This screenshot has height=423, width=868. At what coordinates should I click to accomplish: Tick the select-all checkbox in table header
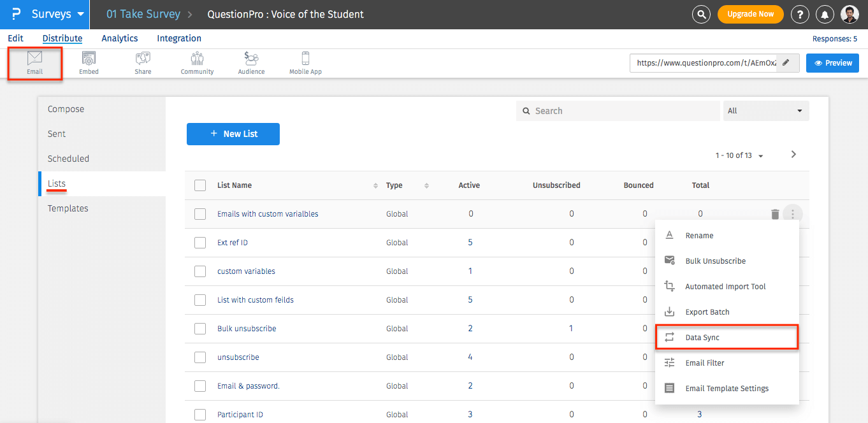(200, 185)
